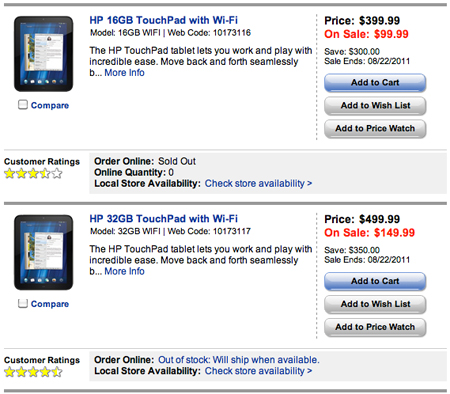The image size is (450, 394).
Task: Open HP 32GB TouchPad with Wi-Fi title
Action: tap(164, 219)
